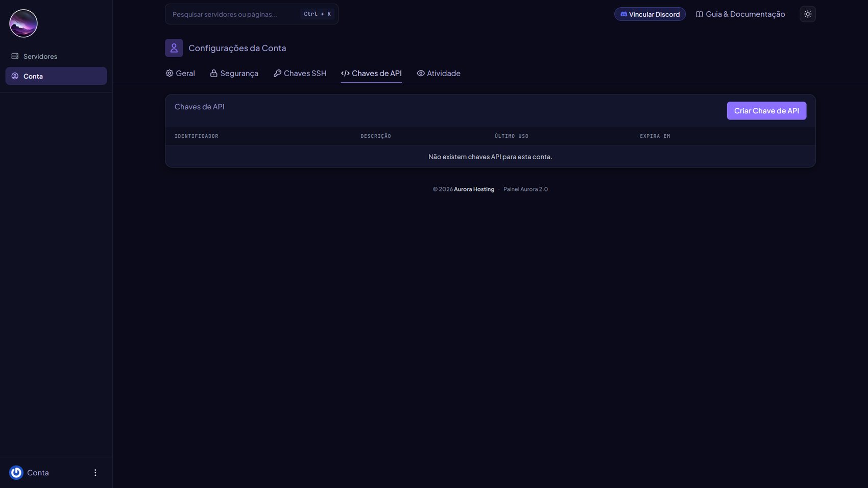Click the Configurações da Conta page title
The height and width of the screenshot is (488, 868).
pos(237,48)
